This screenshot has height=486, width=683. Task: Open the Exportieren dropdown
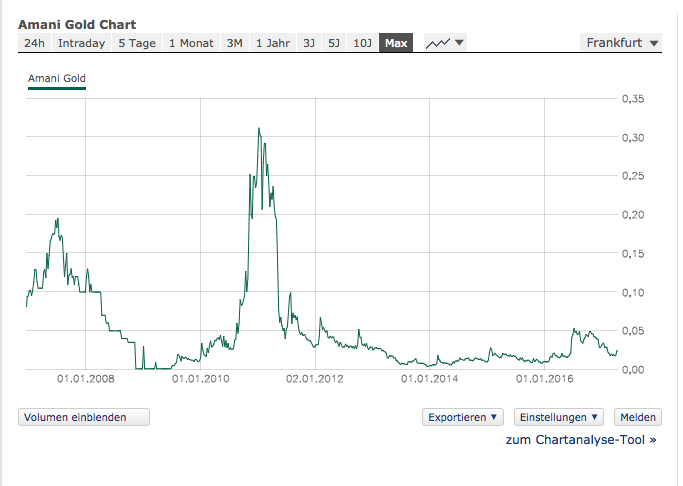pos(463,417)
